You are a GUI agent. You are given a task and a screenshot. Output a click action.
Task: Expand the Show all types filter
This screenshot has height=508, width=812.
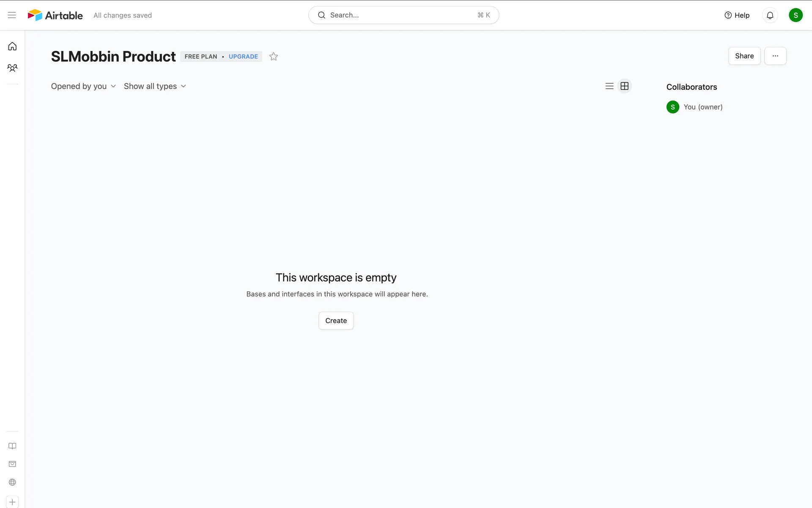click(x=155, y=86)
